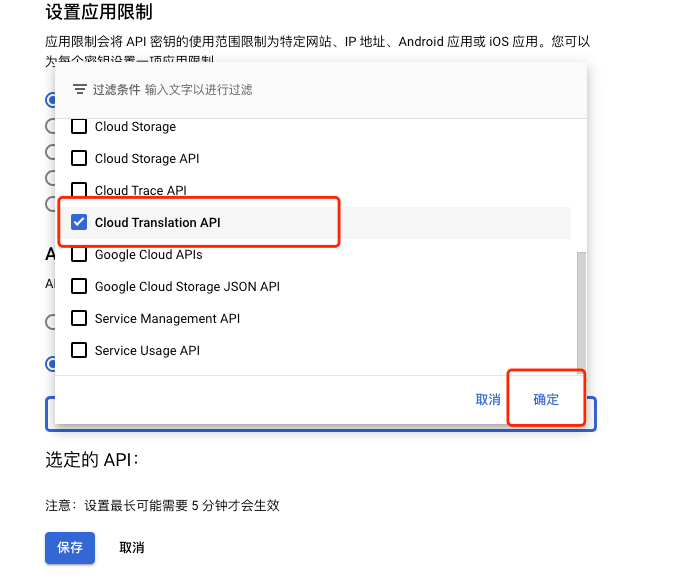
Task: Tick the Google Cloud APIs checkbox
Action: click(79, 254)
